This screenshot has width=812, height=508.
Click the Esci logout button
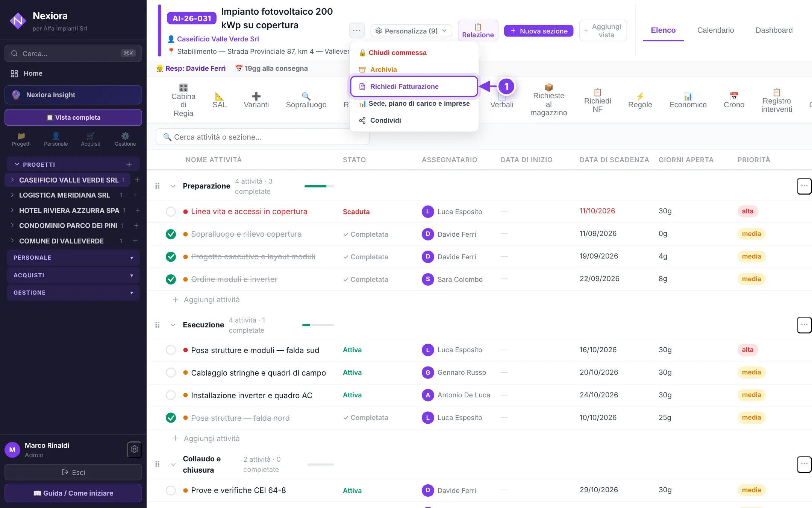(x=73, y=472)
